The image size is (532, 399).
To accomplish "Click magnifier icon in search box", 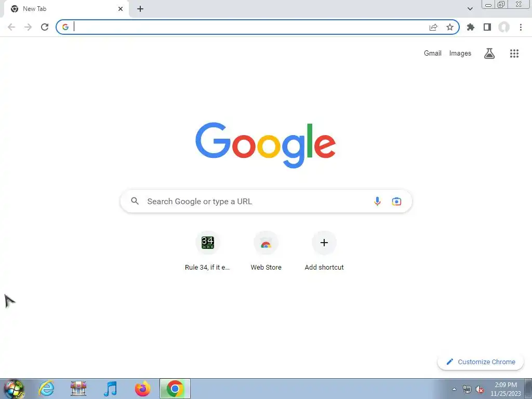I will (x=135, y=201).
